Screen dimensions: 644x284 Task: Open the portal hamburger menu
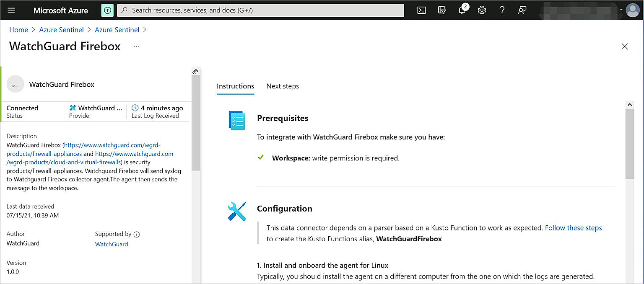pyautogui.click(x=11, y=10)
